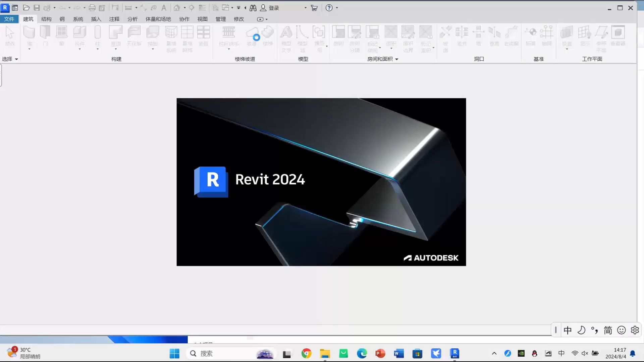Select the Model Line (模型线) tool
Image resolution: width=644 pixels, height=362 pixels.
[x=302, y=39]
